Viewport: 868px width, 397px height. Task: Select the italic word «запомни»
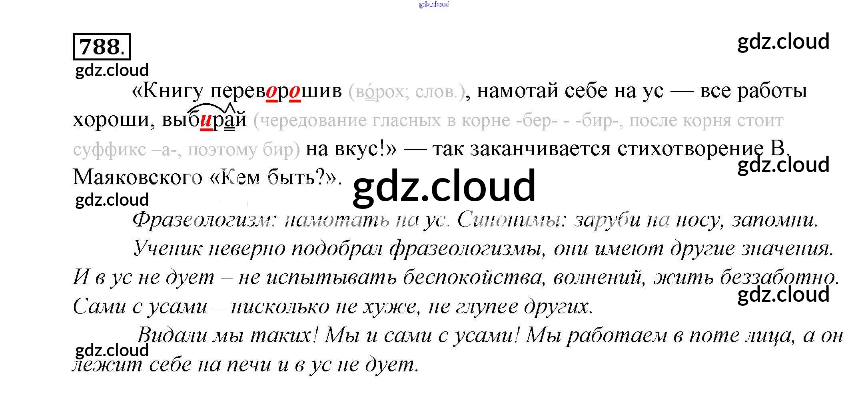[x=774, y=220]
